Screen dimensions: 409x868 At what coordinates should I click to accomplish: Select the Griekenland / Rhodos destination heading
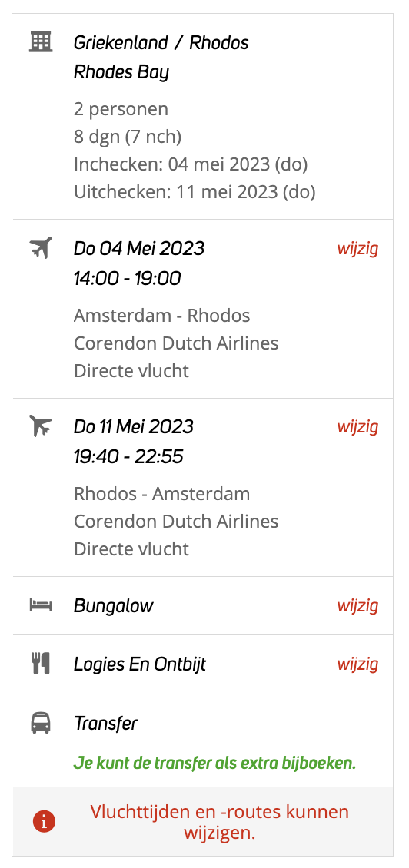(161, 42)
